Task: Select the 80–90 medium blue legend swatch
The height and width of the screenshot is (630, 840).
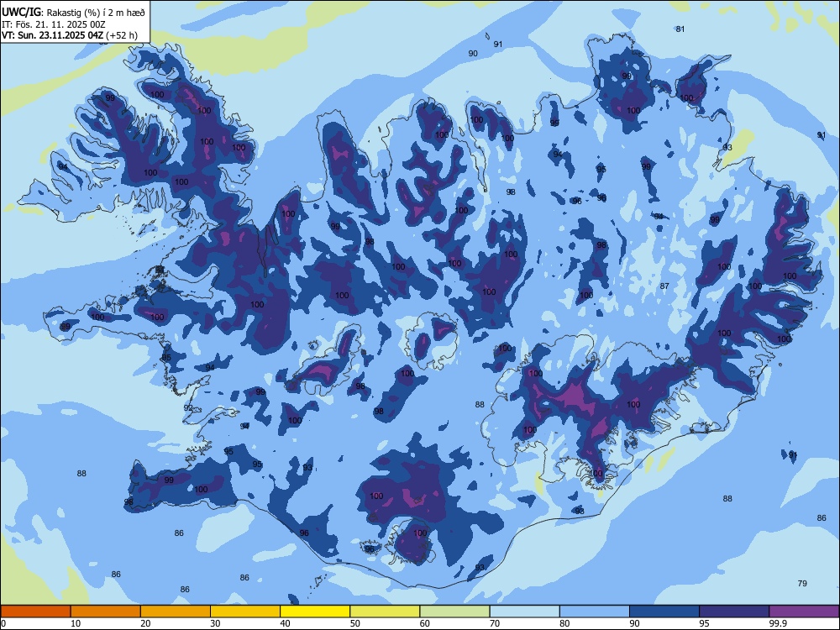Action: [595, 612]
